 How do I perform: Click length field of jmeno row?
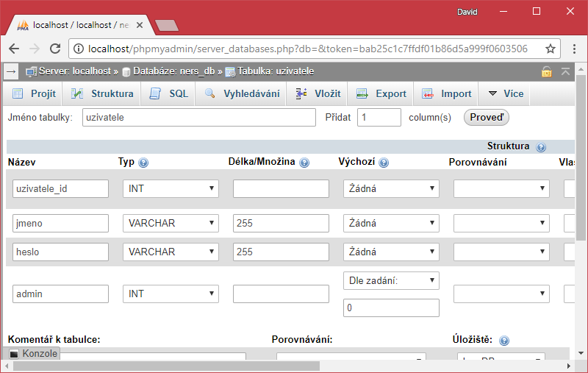click(x=281, y=223)
